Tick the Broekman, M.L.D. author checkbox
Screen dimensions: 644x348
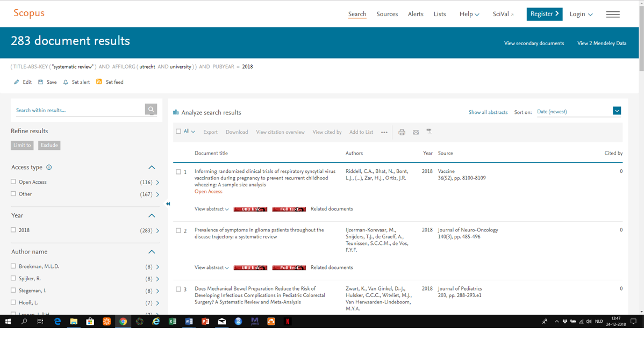click(13, 266)
